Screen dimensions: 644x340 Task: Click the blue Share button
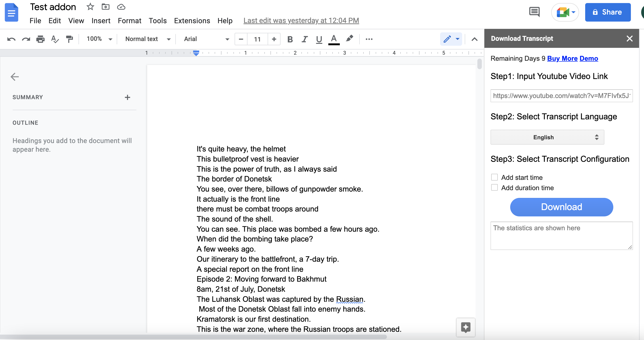click(x=607, y=12)
